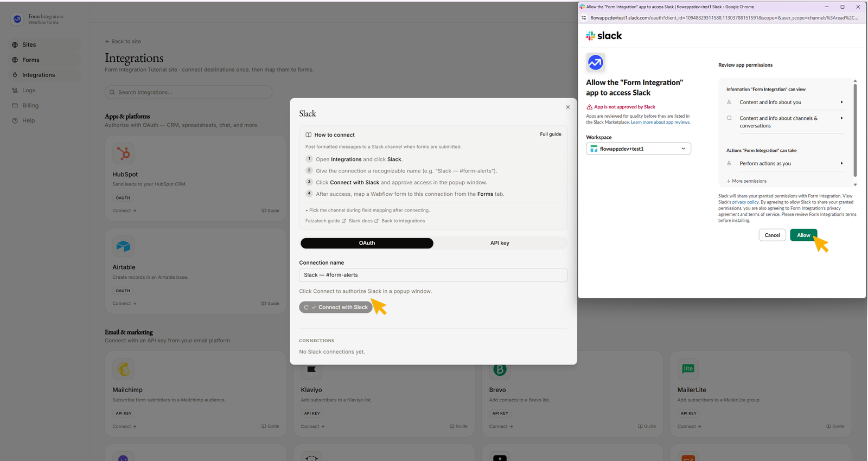Open Help in the left sidebar
This screenshot has height=461, width=868.
click(28, 120)
